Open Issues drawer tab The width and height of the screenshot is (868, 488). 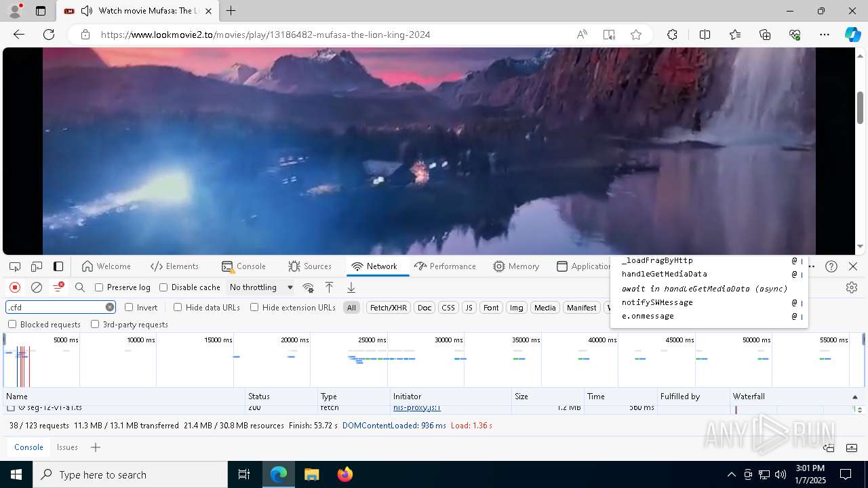pyautogui.click(x=67, y=447)
